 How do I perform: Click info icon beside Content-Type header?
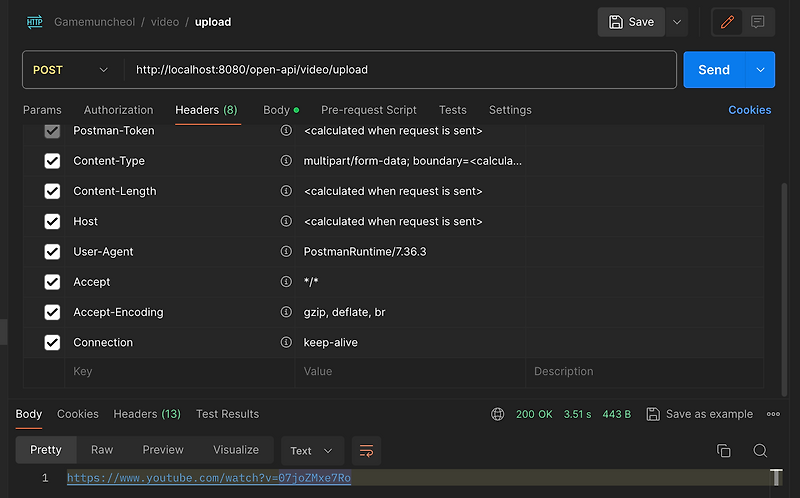[x=286, y=161]
